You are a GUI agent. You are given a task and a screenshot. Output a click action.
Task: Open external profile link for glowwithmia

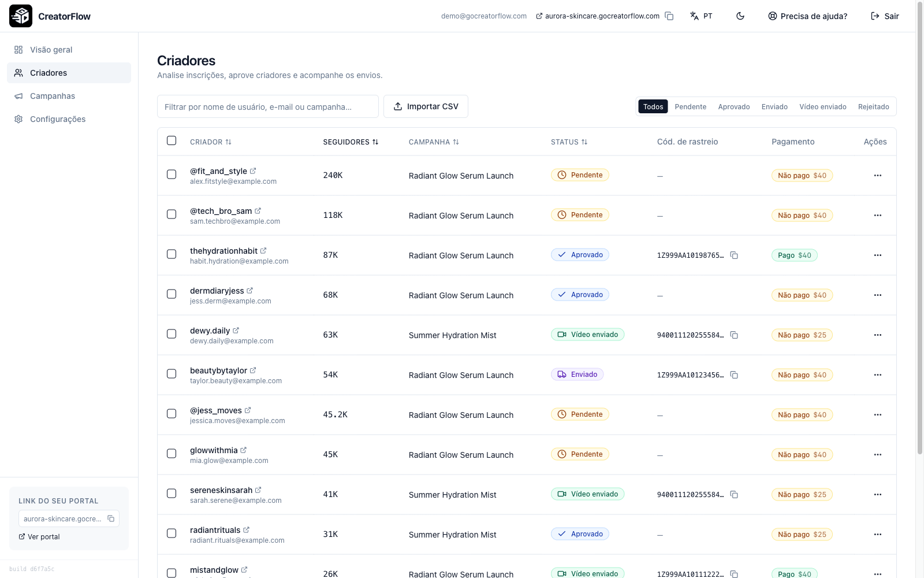pyautogui.click(x=243, y=450)
